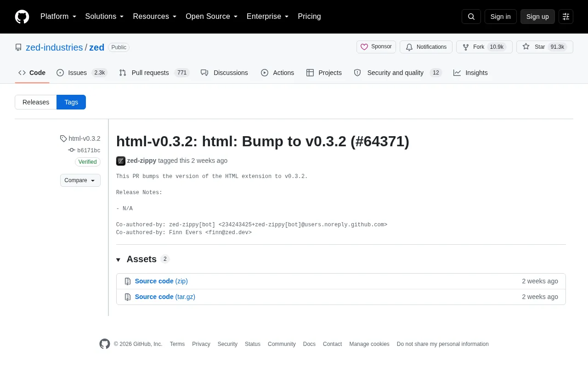This screenshot has width=588, height=368.
Task: Click the bell Notifications button
Action: (x=426, y=47)
